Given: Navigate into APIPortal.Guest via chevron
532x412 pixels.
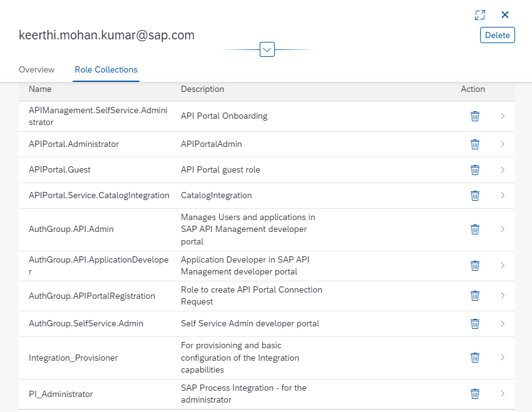Looking at the screenshot, I should click(x=503, y=170).
